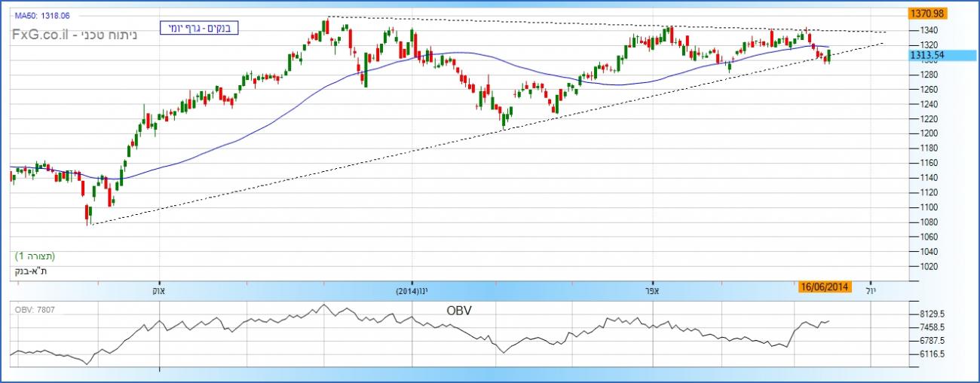The height and width of the screenshot is (383, 980).
Task: Click the last green candle at chart's right edge
Action: point(829,56)
